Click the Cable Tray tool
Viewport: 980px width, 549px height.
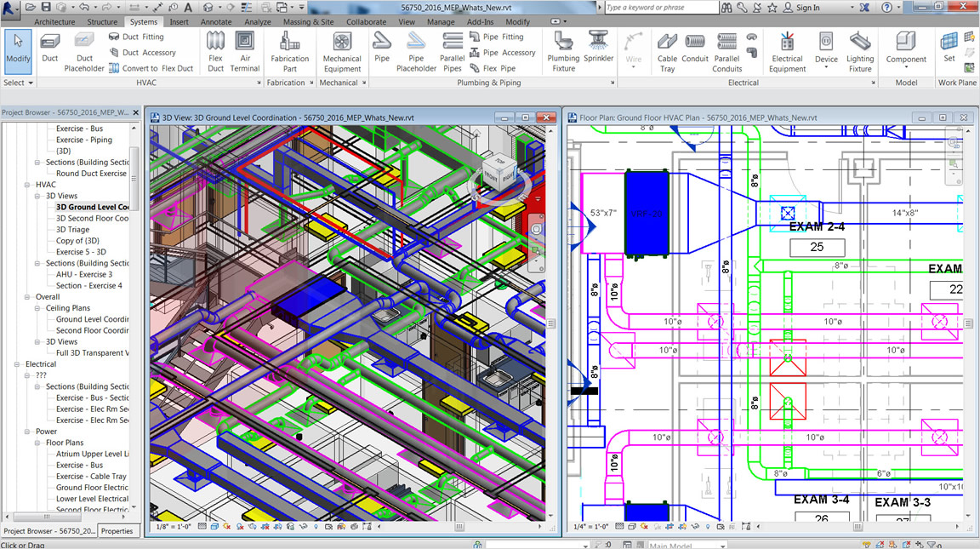(668, 50)
